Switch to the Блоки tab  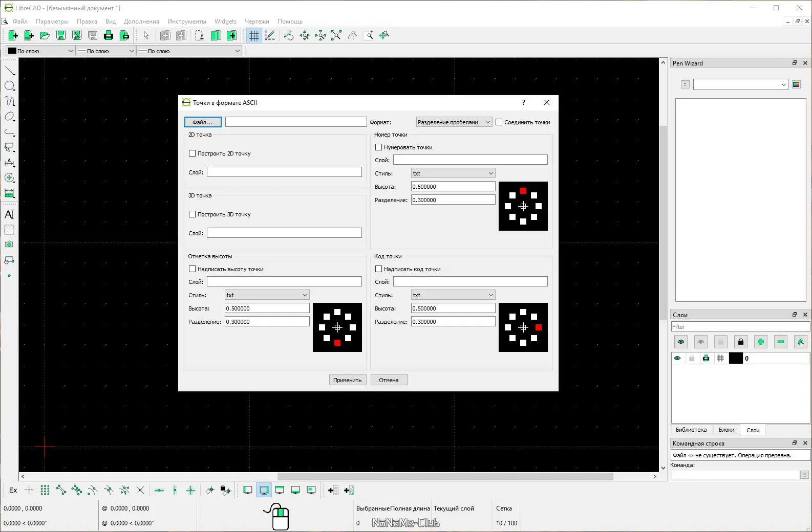(726, 430)
